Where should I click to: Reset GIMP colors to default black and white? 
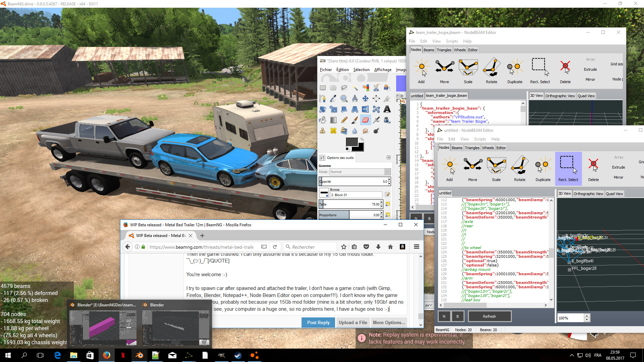pos(348,149)
